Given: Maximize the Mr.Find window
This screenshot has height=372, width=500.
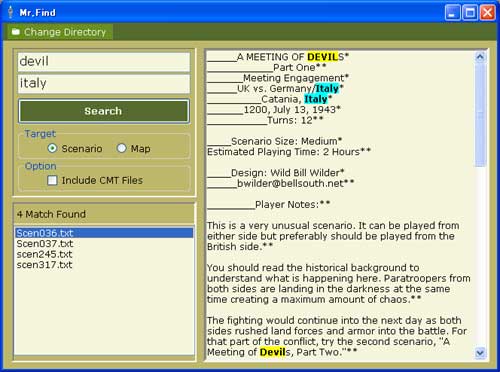Looking at the screenshot, I should 470,13.
